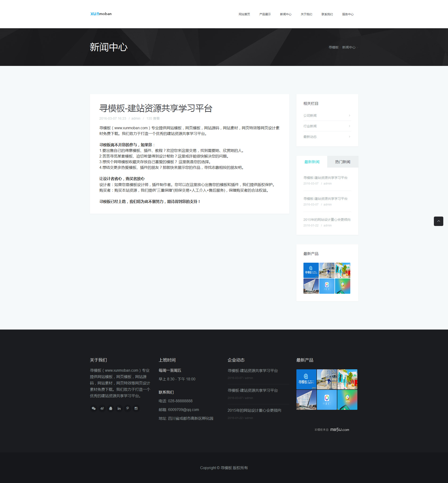
Task: Open the blue 寻模板 sidebar product thumbnail
Action: coord(311,270)
